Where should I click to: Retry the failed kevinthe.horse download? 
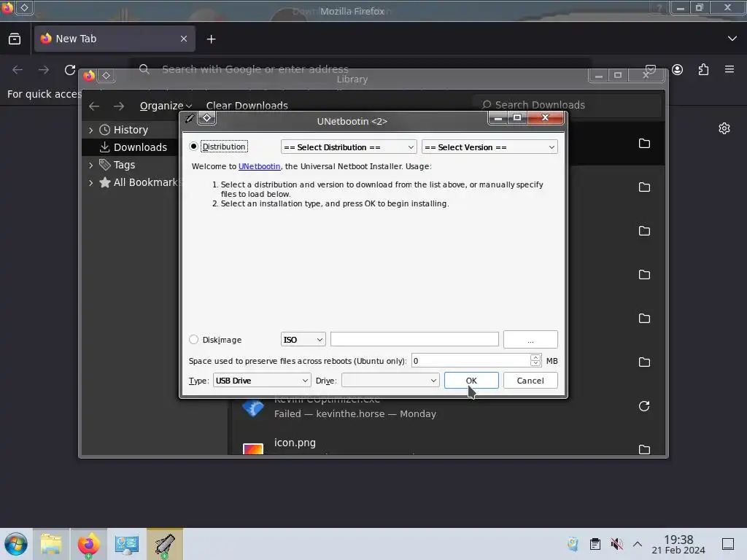point(644,406)
